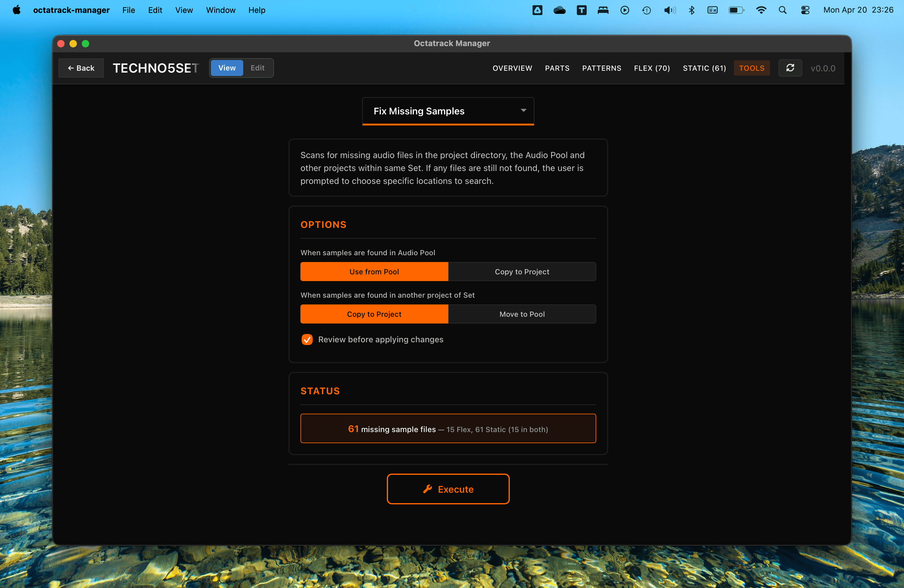Go Back to the project list

(x=81, y=68)
